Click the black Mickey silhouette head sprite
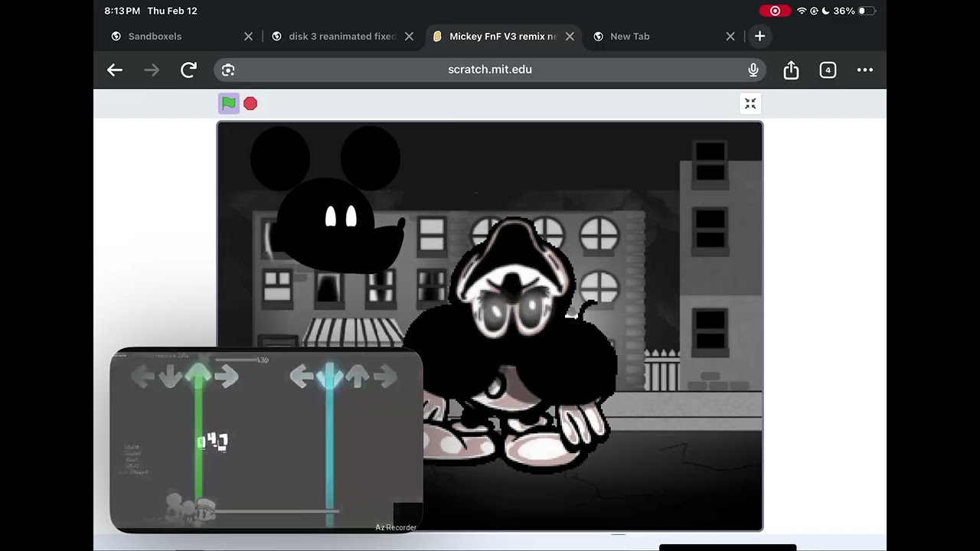 coord(328,201)
